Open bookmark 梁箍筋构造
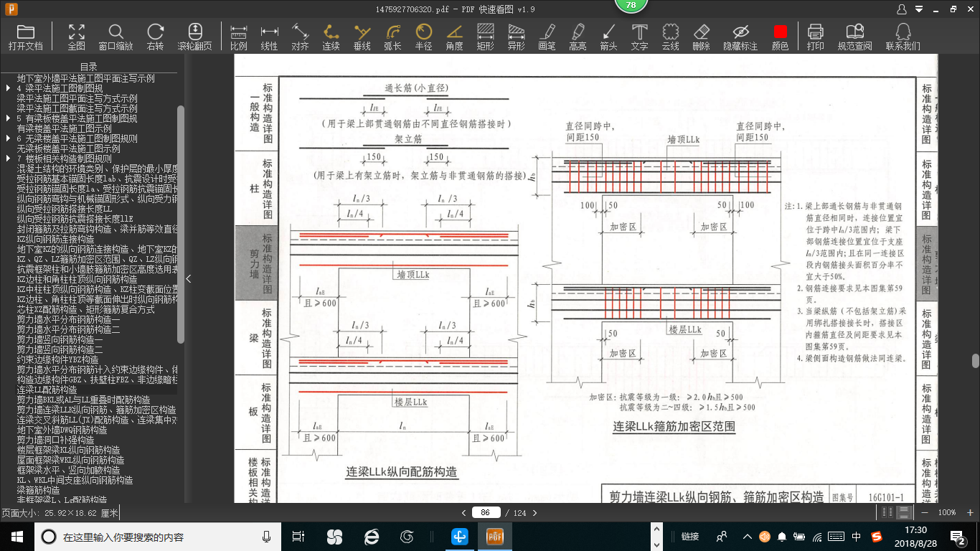The width and height of the screenshot is (980, 551). 39,490
